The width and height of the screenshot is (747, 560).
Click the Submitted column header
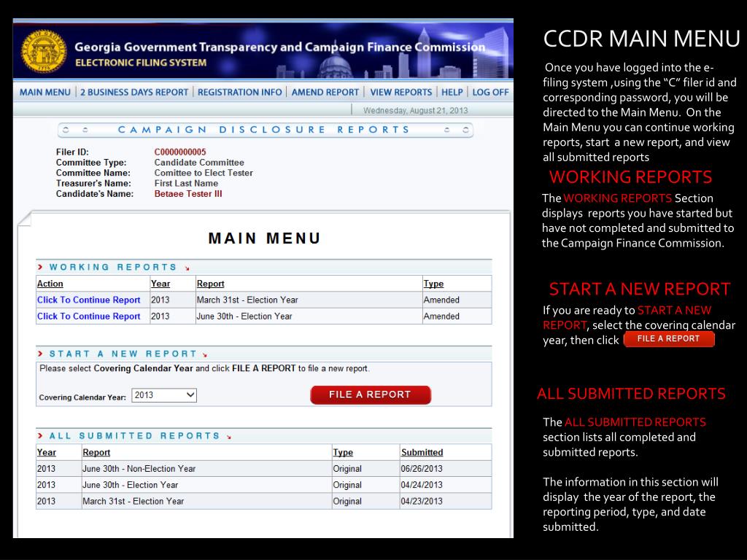[422, 452]
